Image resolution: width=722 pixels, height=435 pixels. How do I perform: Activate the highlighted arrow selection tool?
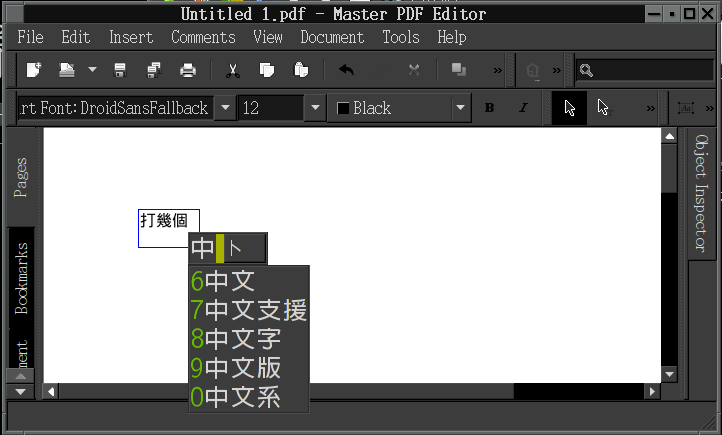pos(570,108)
